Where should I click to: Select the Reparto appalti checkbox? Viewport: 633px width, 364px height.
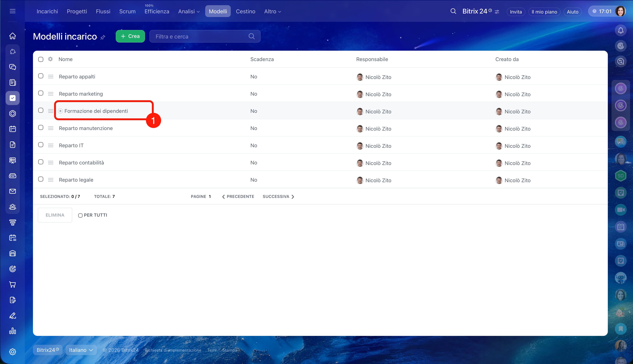(x=41, y=76)
